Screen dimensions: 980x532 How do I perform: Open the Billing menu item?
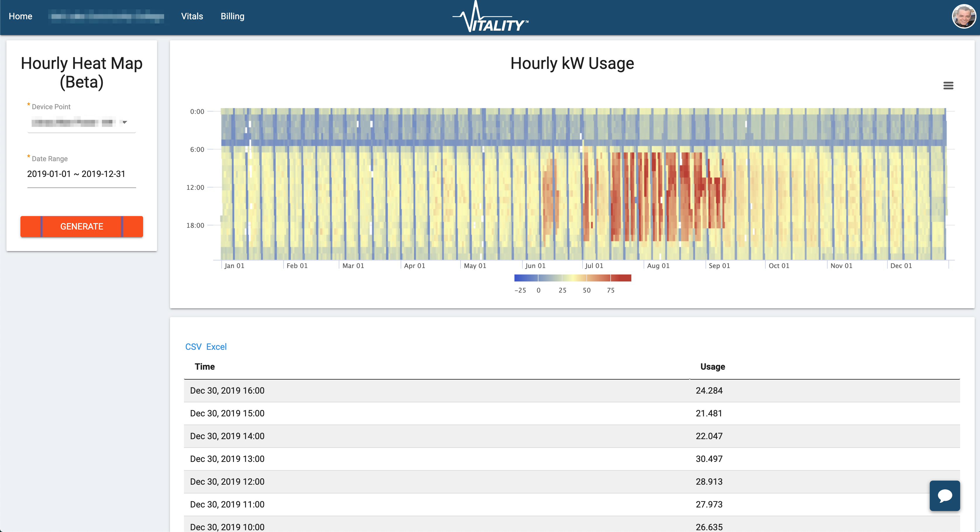(232, 16)
